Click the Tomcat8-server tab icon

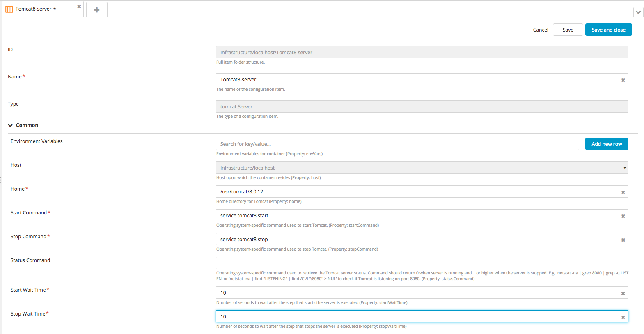click(x=9, y=9)
